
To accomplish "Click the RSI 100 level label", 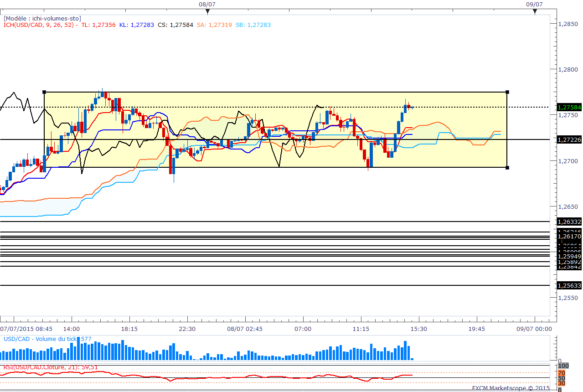I will [x=563, y=366].
